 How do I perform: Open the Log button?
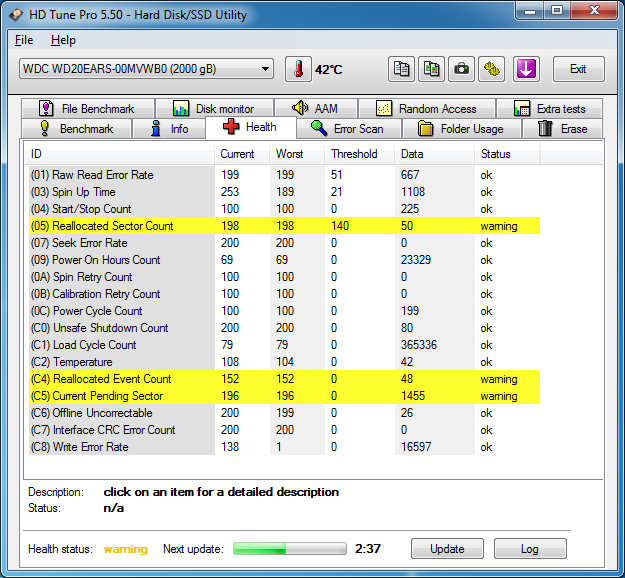tap(530, 549)
